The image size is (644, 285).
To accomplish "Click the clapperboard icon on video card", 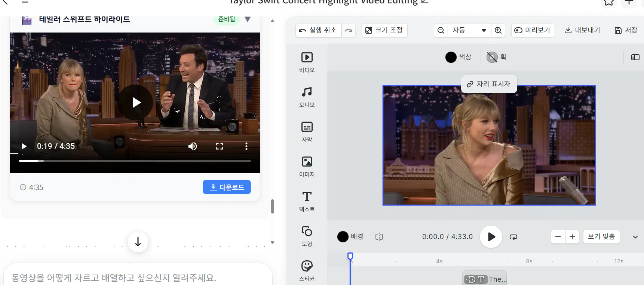I will 27,20.
